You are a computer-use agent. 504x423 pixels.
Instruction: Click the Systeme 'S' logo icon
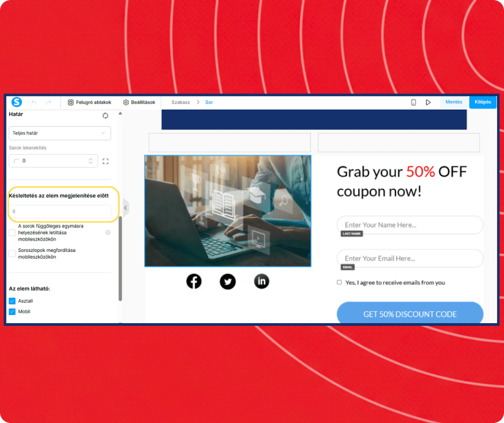click(x=17, y=102)
